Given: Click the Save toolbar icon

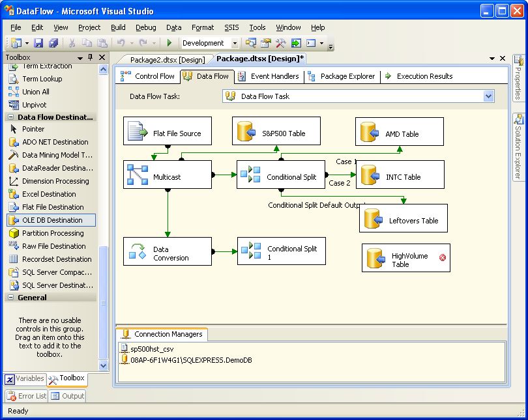Looking at the screenshot, I should (38, 43).
